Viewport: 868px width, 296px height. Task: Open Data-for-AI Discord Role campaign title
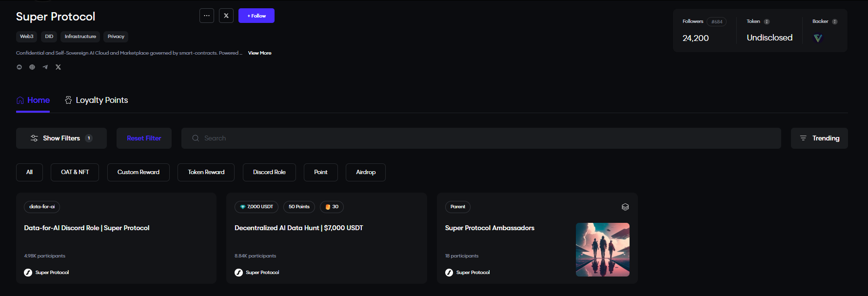[87, 228]
